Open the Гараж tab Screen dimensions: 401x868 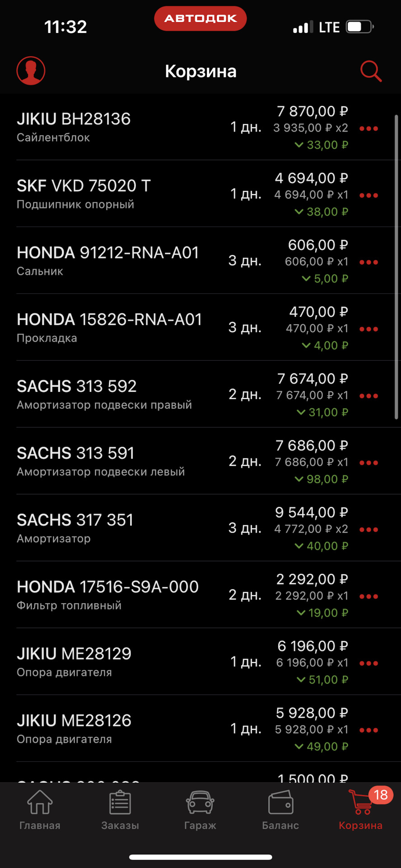(200, 810)
